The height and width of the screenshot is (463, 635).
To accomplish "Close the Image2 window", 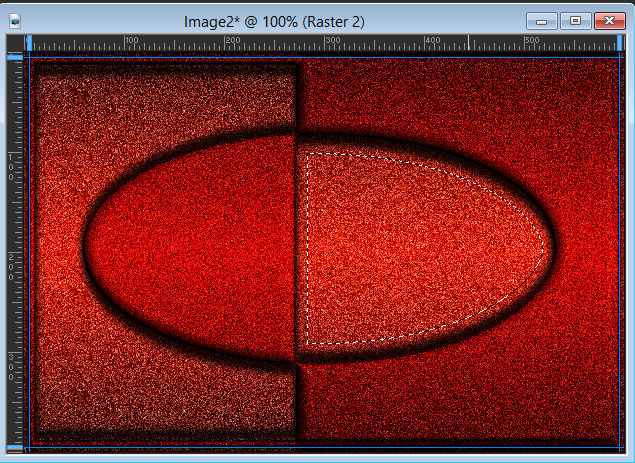I will point(609,21).
